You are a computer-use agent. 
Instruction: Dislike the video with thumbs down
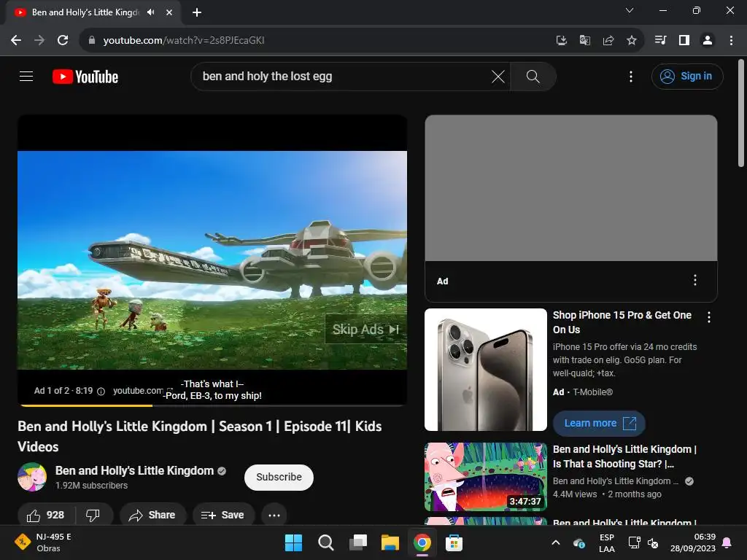93,515
